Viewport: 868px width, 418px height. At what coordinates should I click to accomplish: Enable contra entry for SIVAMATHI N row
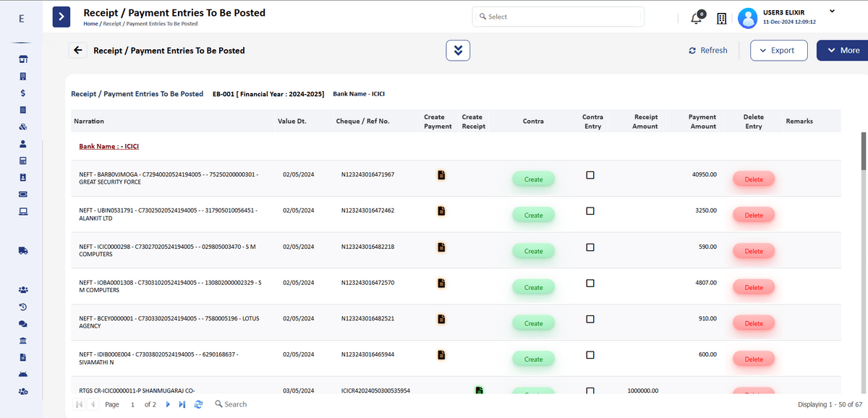click(x=590, y=355)
